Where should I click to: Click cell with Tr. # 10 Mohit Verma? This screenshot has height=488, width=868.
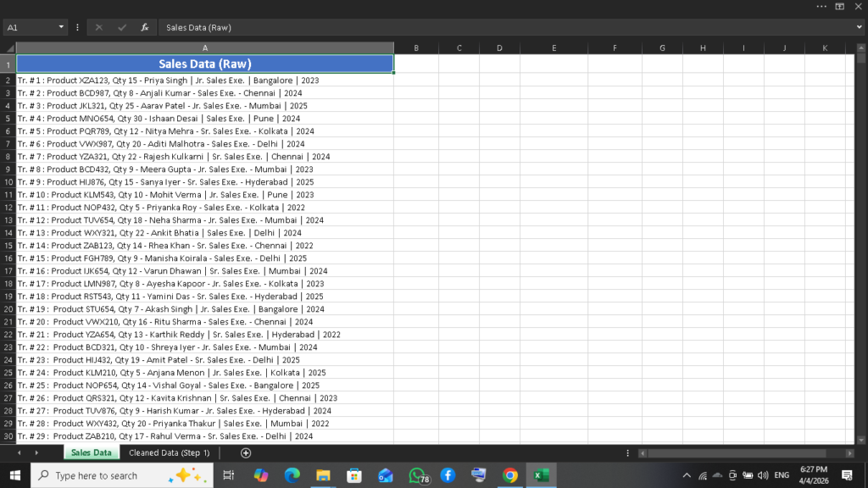[205, 195]
